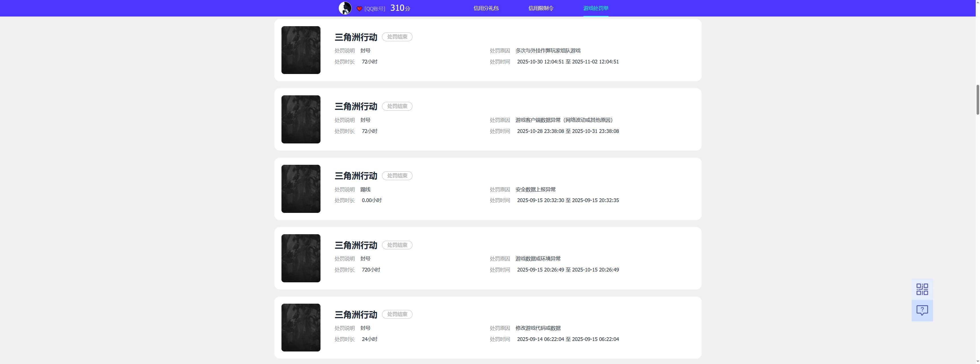Click 三角洲行动 title on the 游戏客户端数据异常 card
980x364 pixels.
(x=356, y=106)
